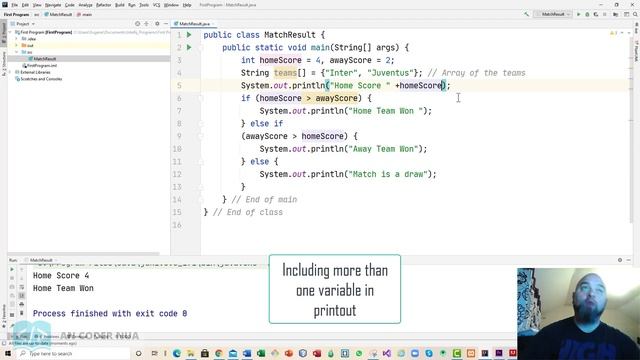Open Project Structure icon in top toolbar
640x360 pixels.
click(x=616, y=14)
